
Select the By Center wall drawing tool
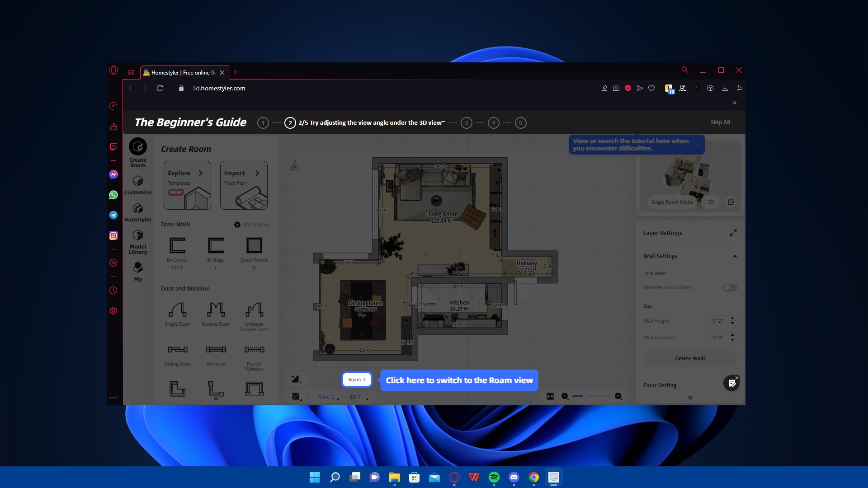click(177, 245)
